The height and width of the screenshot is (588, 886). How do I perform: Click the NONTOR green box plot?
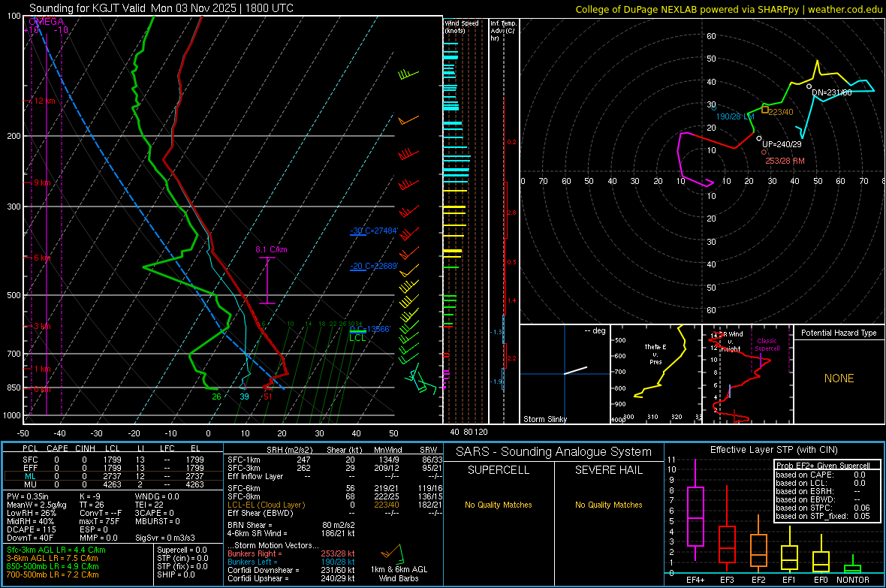(853, 565)
